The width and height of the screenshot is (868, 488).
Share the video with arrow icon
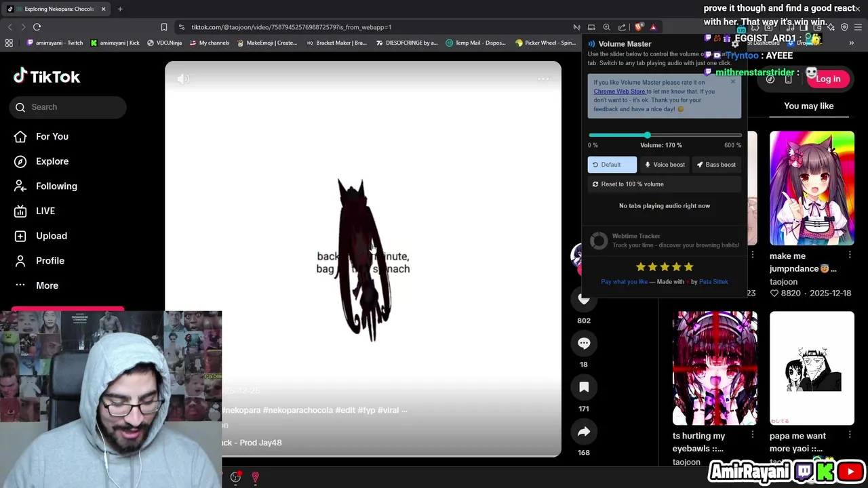584,431
